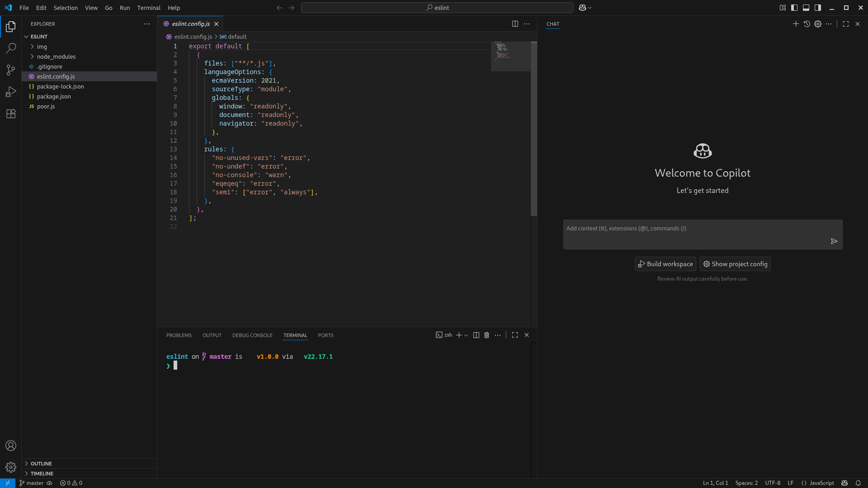Toggle the primary sidebar visibility
Screen dimensions: 868x488
point(794,7)
